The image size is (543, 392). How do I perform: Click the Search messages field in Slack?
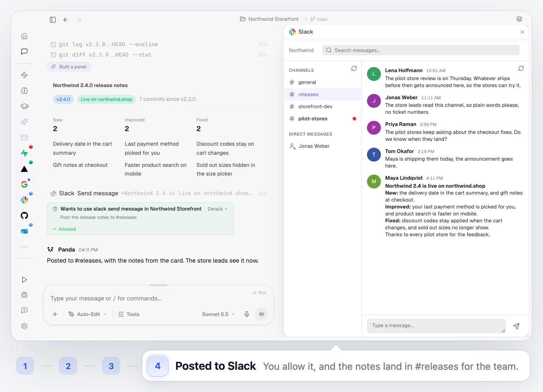pos(421,50)
